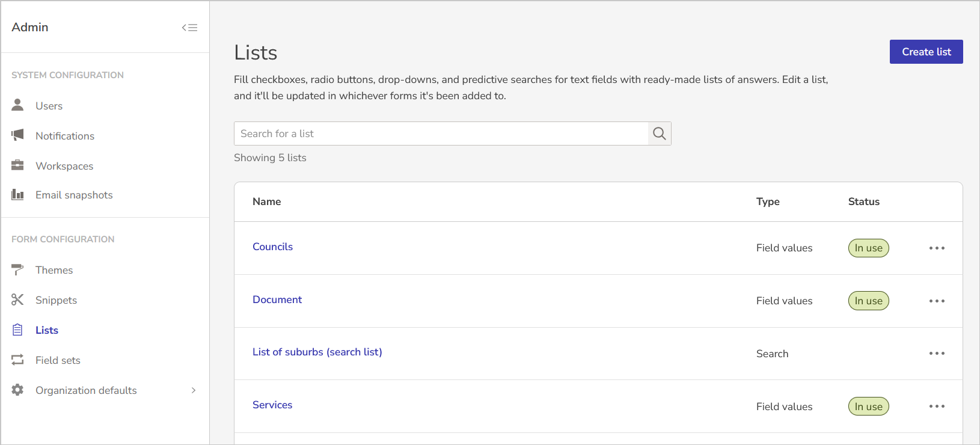Click Field values in the Councils row
980x445 pixels.
[x=784, y=248]
